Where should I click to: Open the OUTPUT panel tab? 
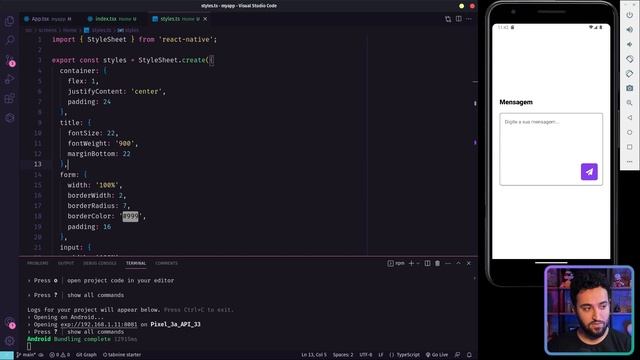[66, 263]
